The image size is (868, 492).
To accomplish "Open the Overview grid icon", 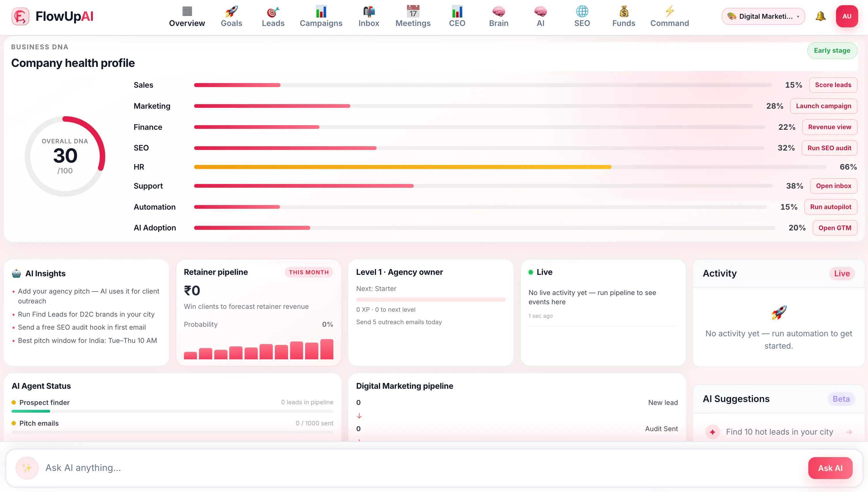I will 187,12.
